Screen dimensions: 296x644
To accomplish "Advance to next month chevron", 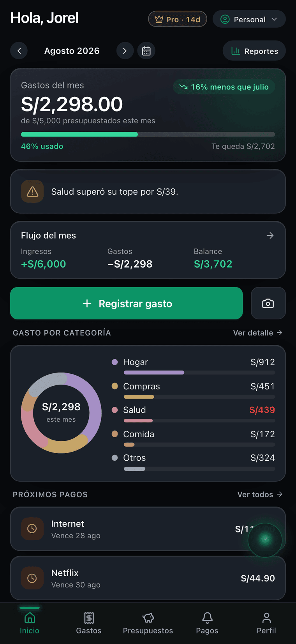I will click(125, 51).
